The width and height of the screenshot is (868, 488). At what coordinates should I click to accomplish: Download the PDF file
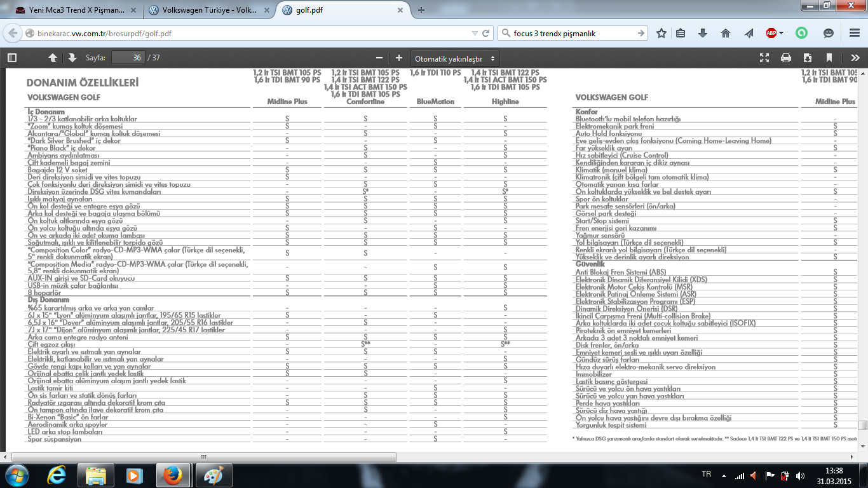808,58
